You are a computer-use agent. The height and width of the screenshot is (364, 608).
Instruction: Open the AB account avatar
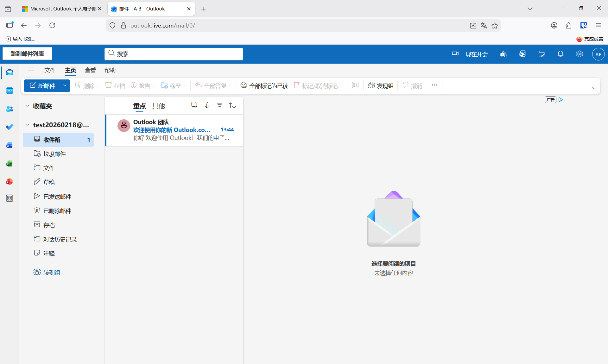[x=598, y=54]
